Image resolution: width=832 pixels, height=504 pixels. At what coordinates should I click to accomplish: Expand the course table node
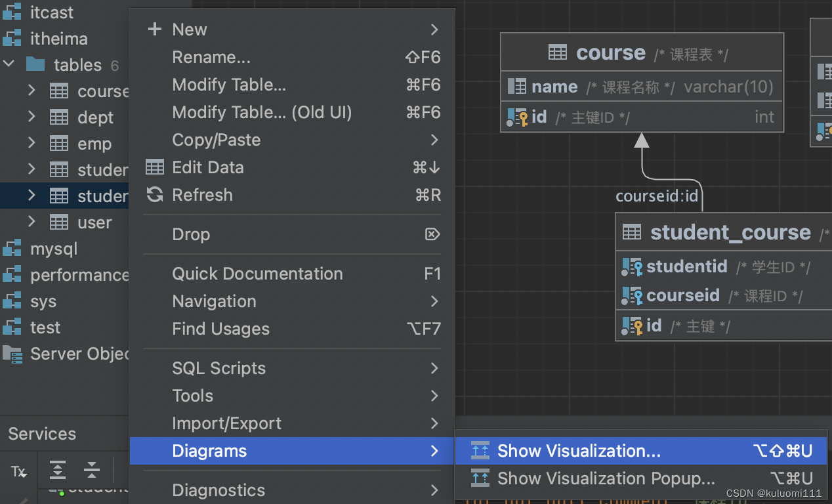[x=31, y=91]
